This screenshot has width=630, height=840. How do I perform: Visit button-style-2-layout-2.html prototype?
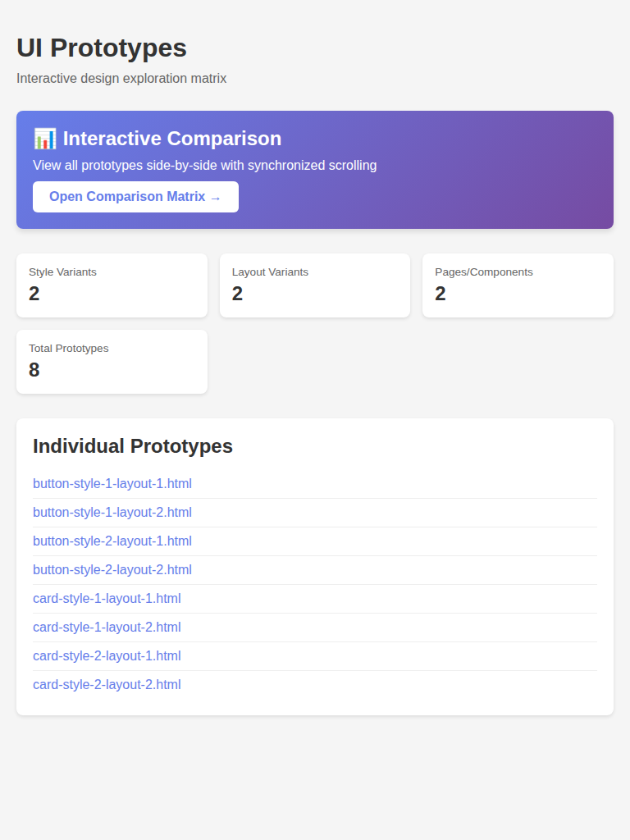click(112, 570)
